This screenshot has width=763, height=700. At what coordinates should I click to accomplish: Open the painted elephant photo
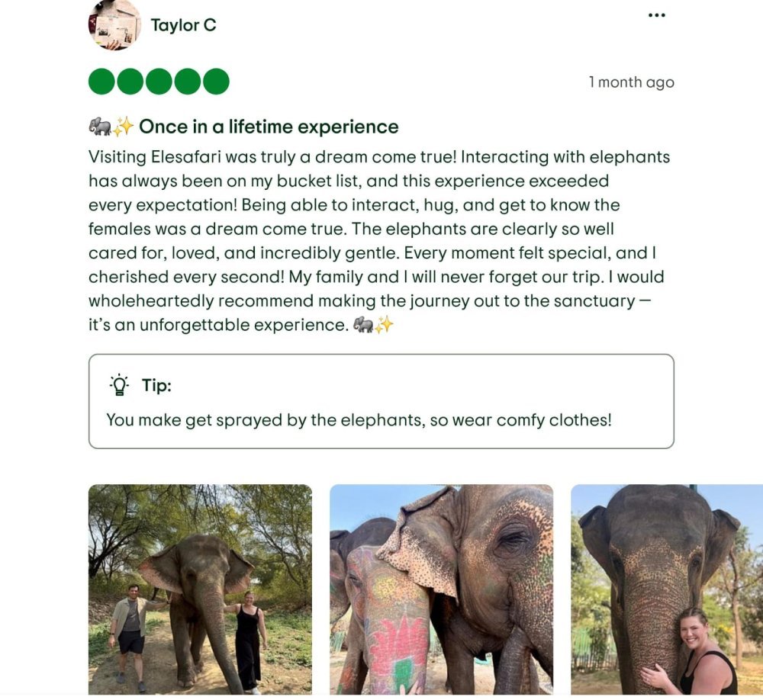pyautogui.click(x=439, y=591)
